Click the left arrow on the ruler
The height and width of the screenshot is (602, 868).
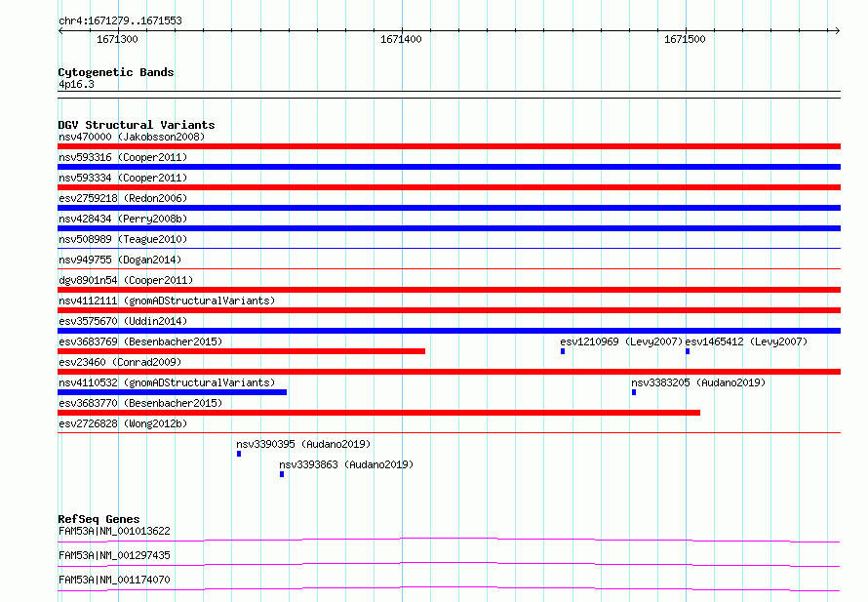60,30
